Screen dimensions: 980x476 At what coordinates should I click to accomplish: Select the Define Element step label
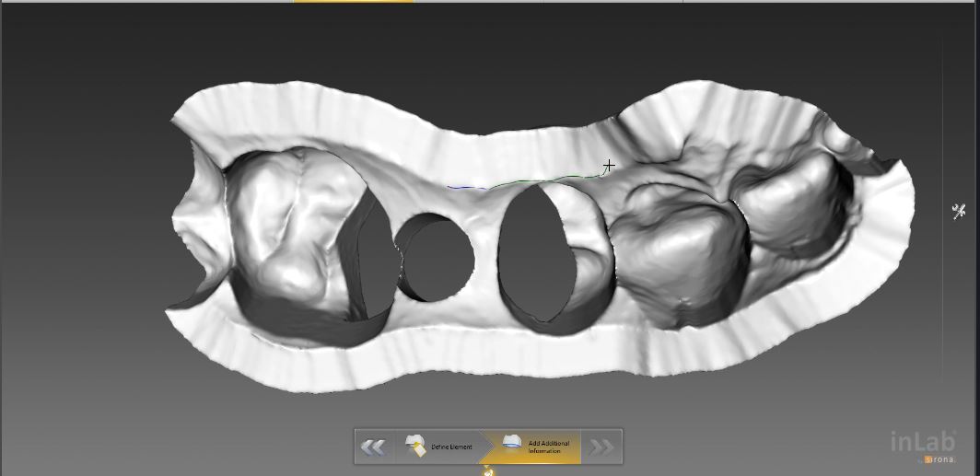click(x=451, y=447)
